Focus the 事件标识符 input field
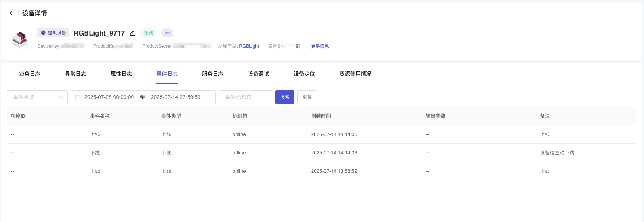Screen dimensions: 644x222 tap(245, 97)
